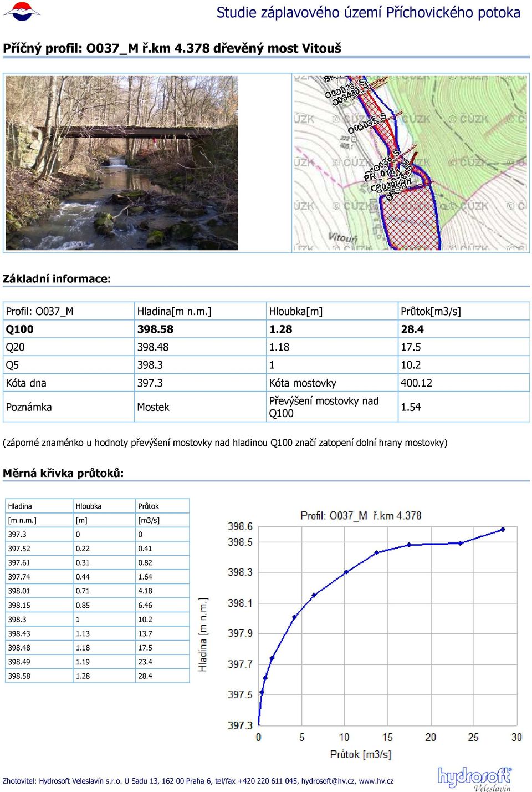Select Q20 level value 398.48 in info table
Viewport: 532px width, 792px height.
(153, 347)
